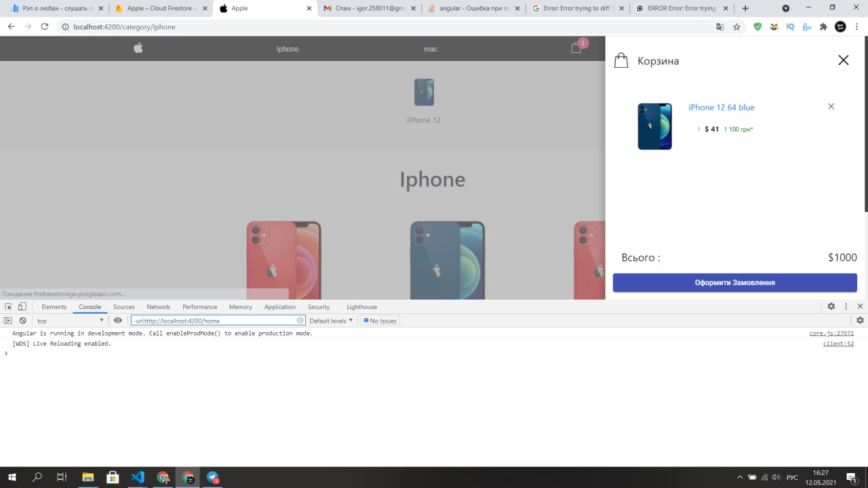The width and height of the screenshot is (868, 488).
Task: Switch to the Application tab
Action: tap(280, 307)
